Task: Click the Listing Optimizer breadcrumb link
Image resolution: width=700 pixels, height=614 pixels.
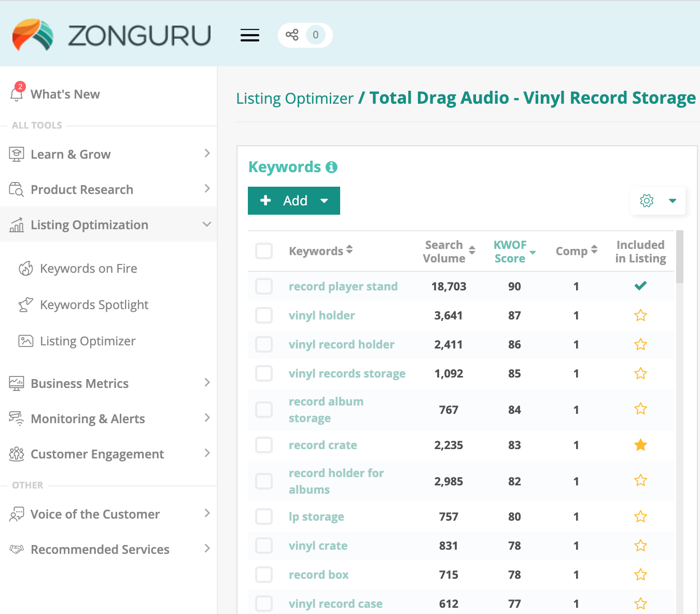Action: tap(295, 99)
